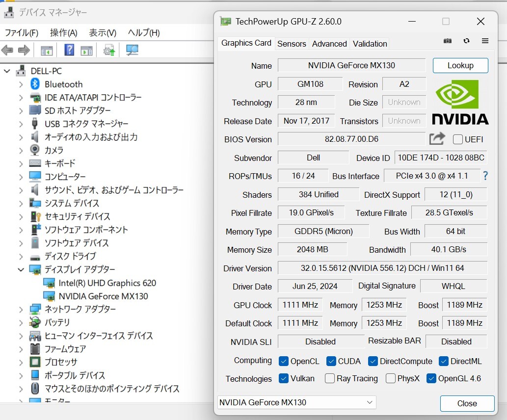Screen dimensions: 507x420
Task: Expand the IDE ATA/ATAPI コントローラー node
Action: click(21, 98)
